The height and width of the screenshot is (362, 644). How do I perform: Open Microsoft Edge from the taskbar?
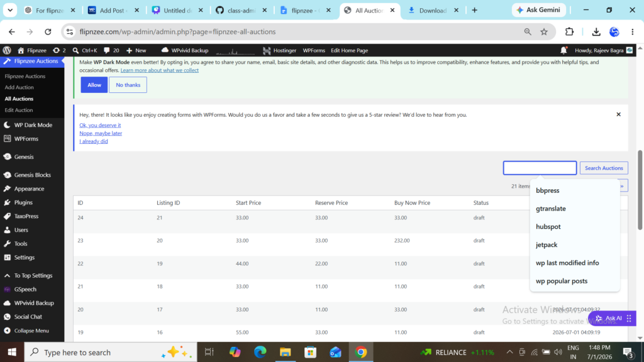tap(260, 352)
